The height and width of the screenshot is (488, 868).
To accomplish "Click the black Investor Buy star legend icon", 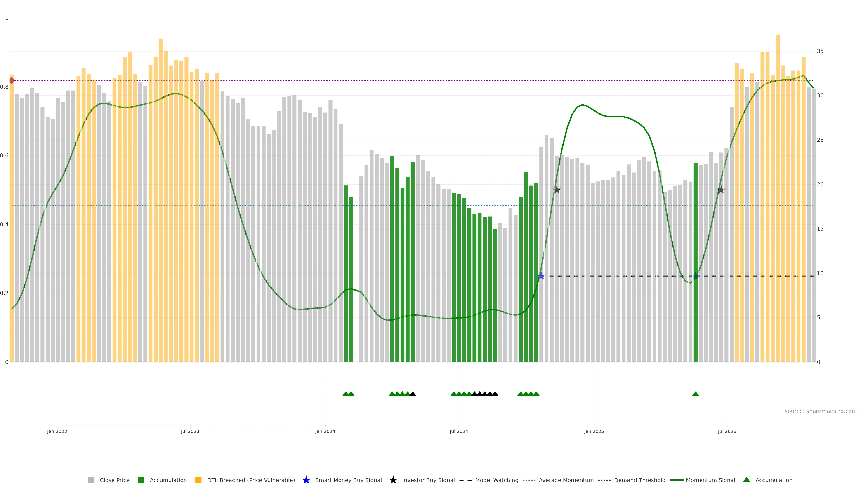I will (x=393, y=480).
